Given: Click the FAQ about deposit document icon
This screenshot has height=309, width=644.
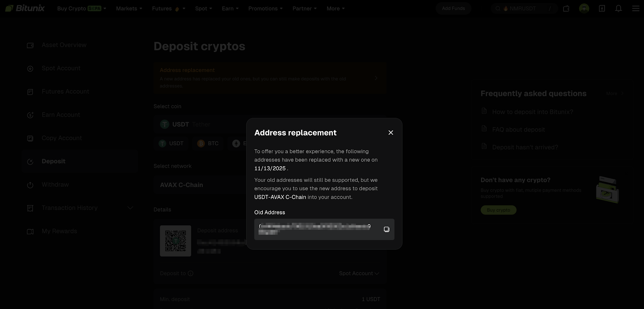Looking at the screenshot, I should coord(484,129).
